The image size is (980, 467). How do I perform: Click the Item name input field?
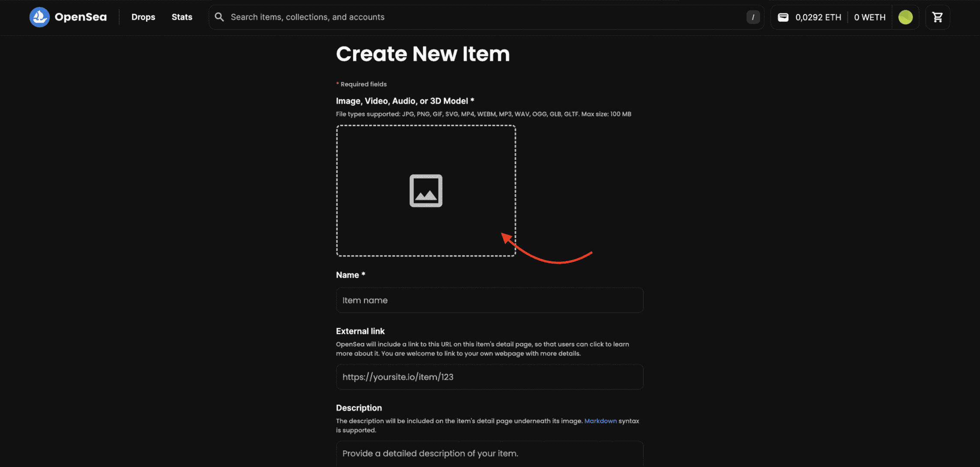pyautogui.click(x=490, y=300)
